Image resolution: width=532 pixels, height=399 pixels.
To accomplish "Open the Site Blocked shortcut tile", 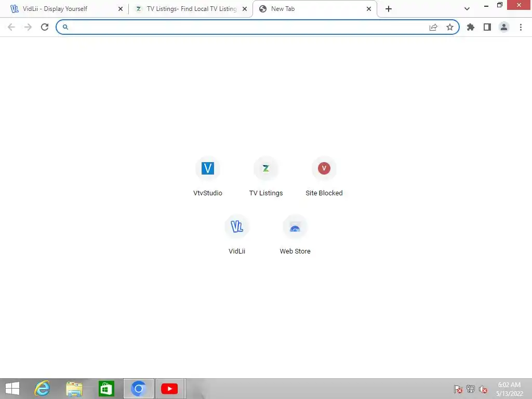I will 324,168.
